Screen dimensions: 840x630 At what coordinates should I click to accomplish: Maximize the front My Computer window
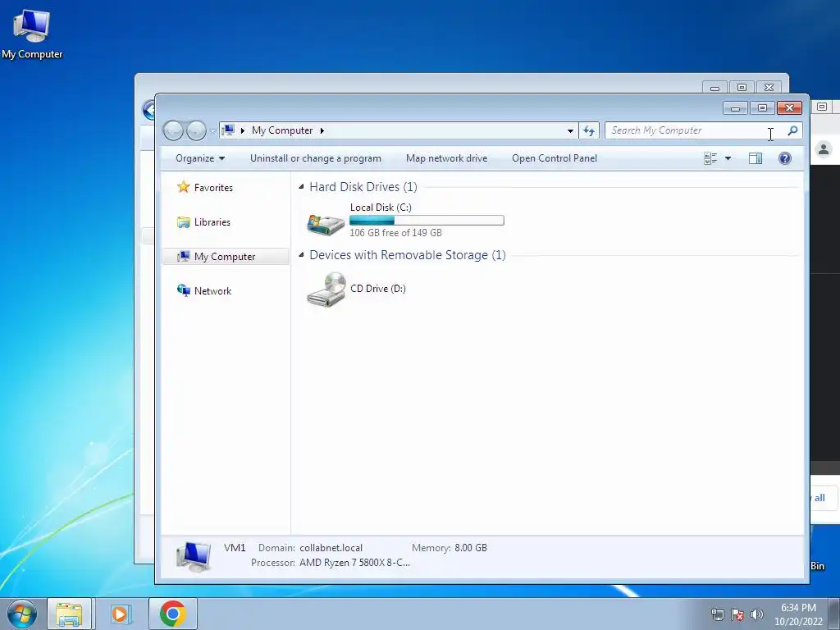pyautogui.click(x=762, y=108)
